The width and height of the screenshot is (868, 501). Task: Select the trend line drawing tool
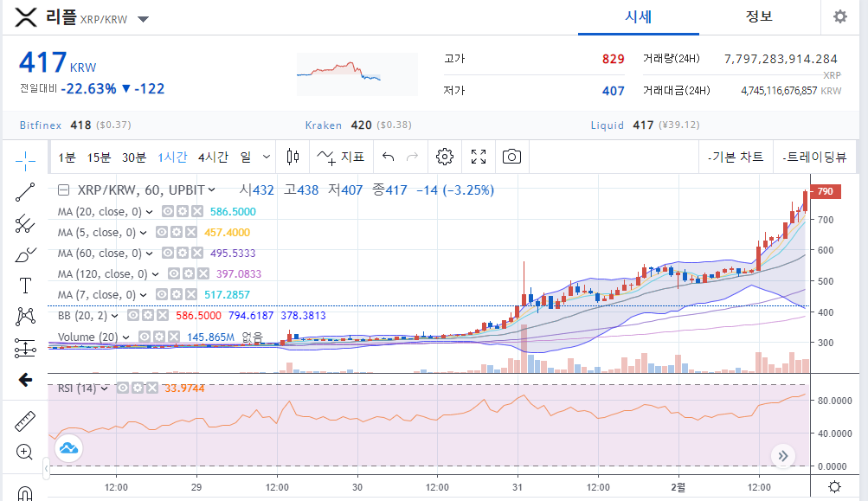(x=25, y=192)
